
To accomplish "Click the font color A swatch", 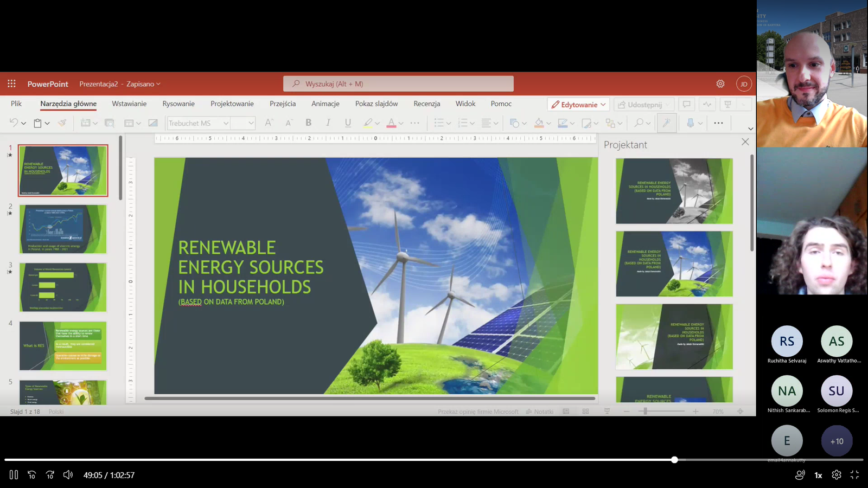I will (x=391, y=123).
